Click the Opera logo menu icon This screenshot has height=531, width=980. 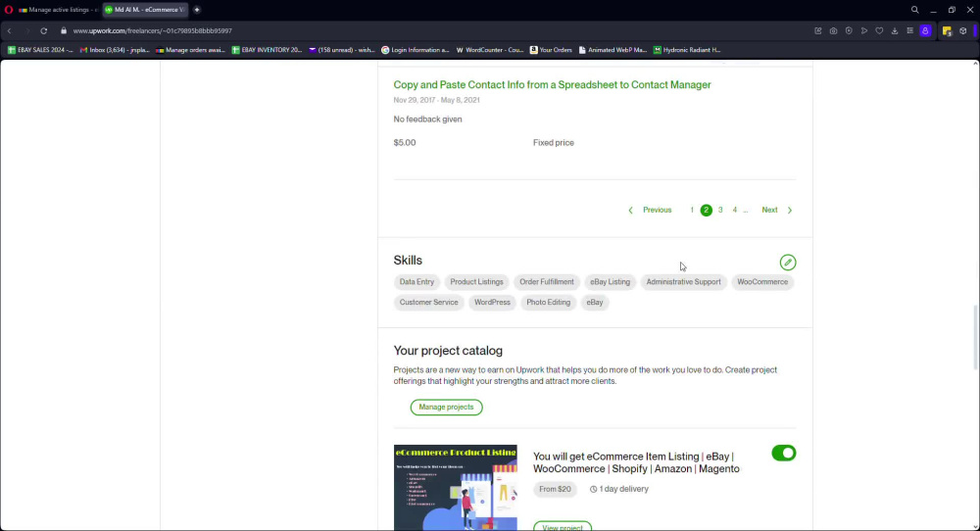coord(9,10)
